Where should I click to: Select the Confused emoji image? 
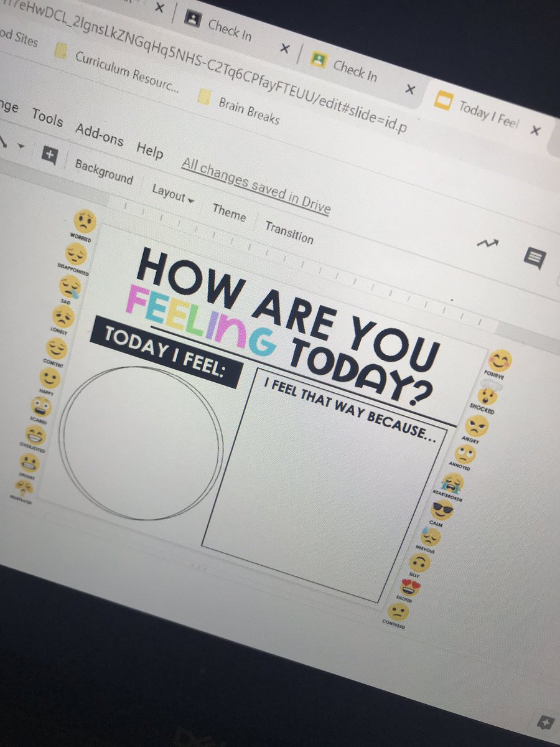pos(398,612)
